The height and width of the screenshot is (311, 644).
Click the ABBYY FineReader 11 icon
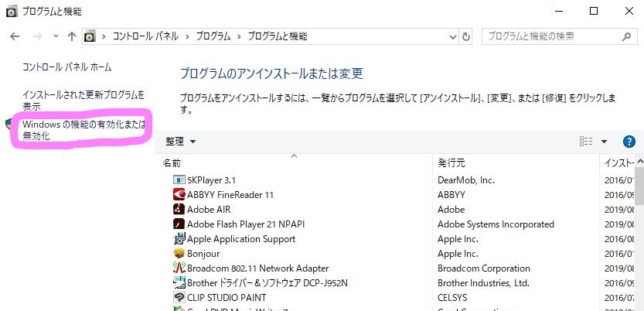(x=179, y=194)
